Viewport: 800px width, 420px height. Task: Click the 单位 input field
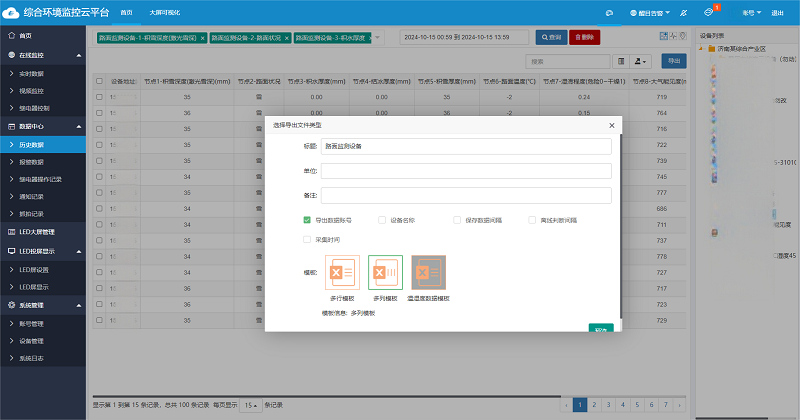(x=465, y=171)
